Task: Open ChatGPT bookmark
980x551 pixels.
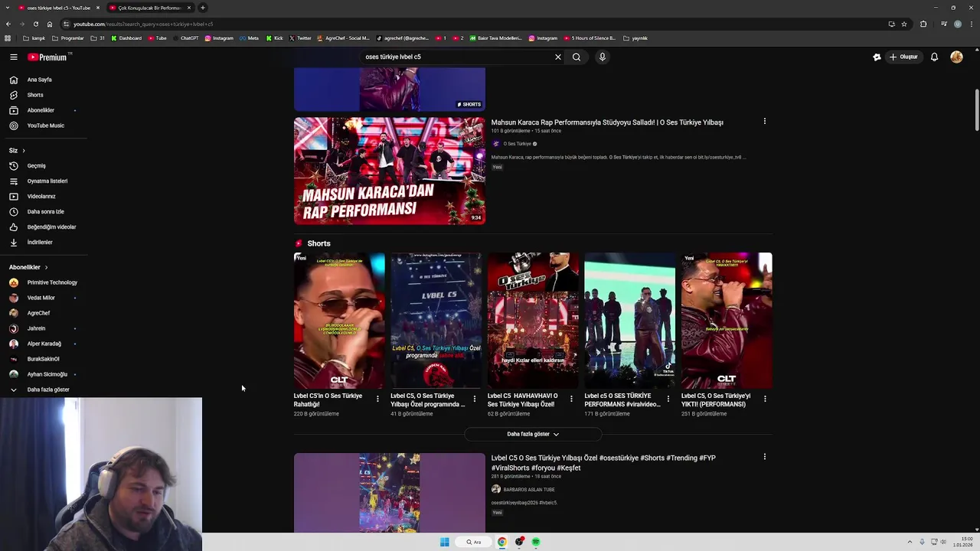Action: (185, 38)
